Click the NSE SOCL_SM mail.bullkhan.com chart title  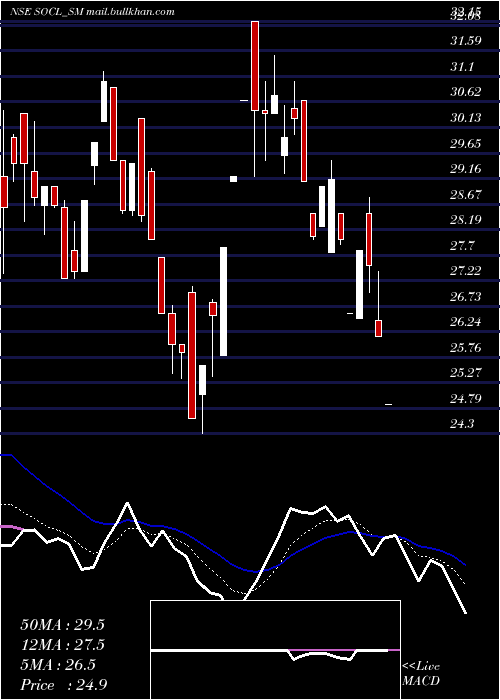[x=92, y=12]
